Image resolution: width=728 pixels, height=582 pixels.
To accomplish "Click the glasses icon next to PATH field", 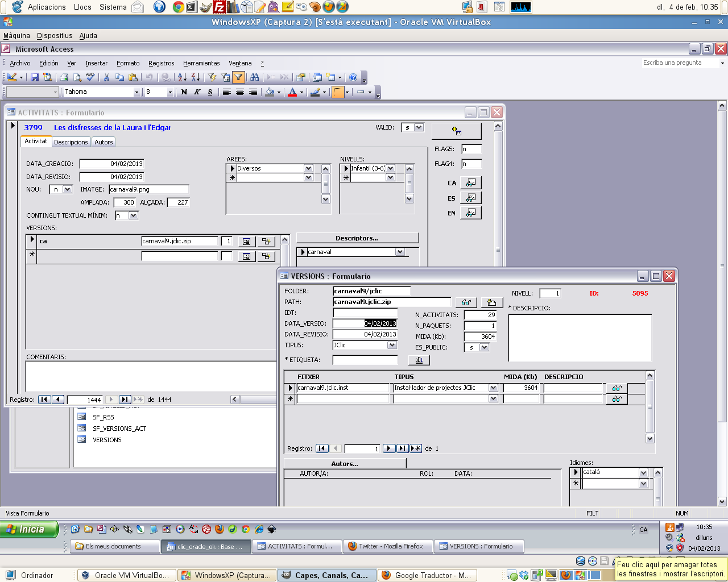I will 466,302.
